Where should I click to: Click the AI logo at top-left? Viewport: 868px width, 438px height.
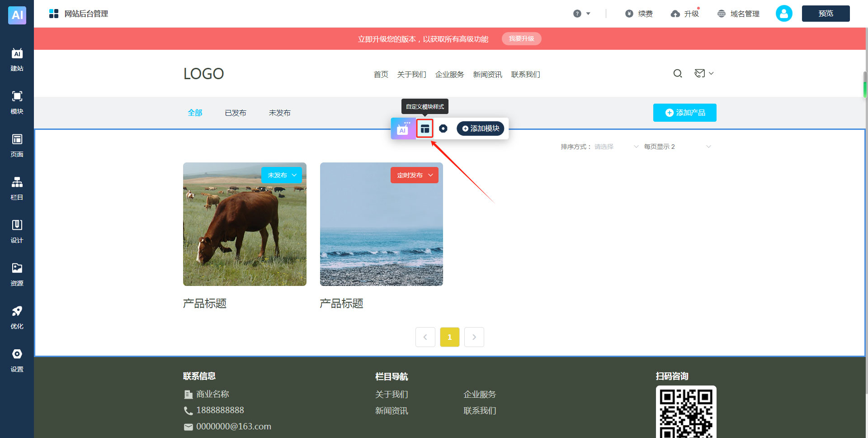pyautogui.click(x=17, y=15)
